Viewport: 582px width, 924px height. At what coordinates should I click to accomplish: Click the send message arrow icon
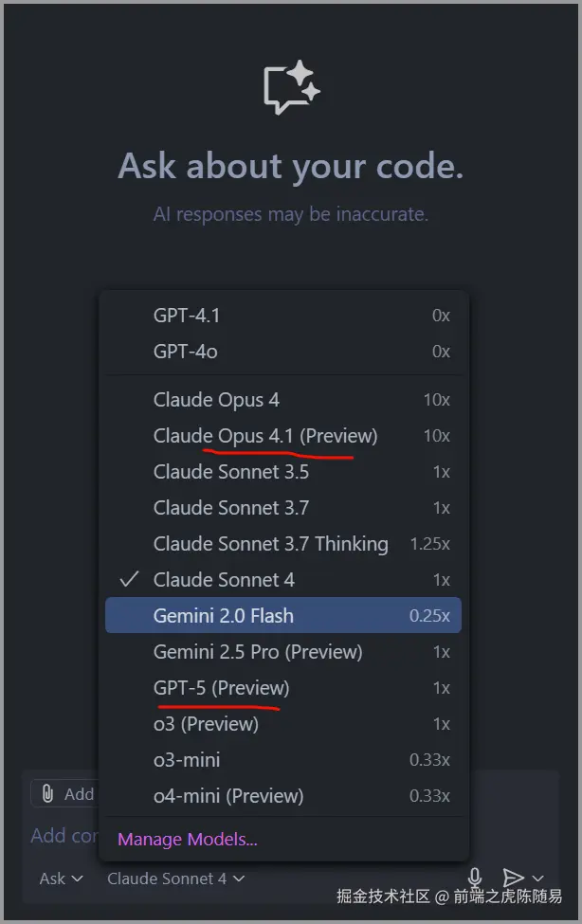point(513,879)
